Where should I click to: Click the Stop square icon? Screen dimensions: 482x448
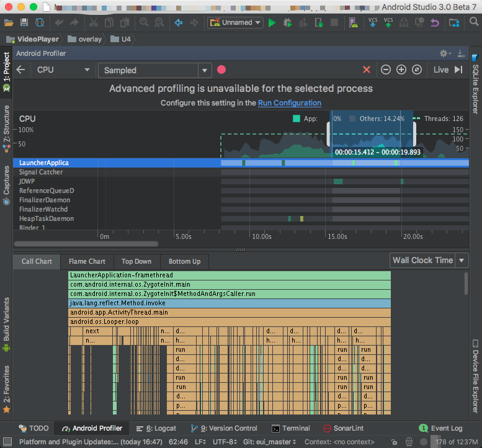click(334, 22)
